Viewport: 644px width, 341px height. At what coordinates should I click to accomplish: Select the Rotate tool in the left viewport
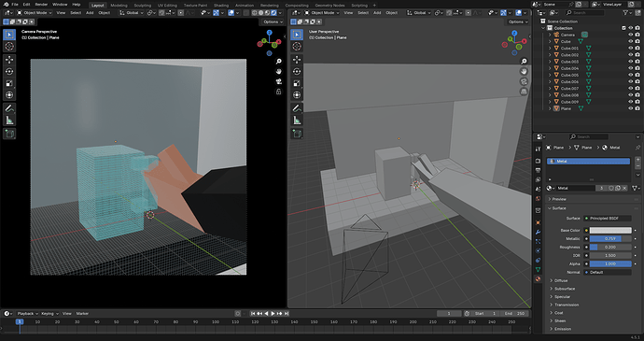point(9,72)
